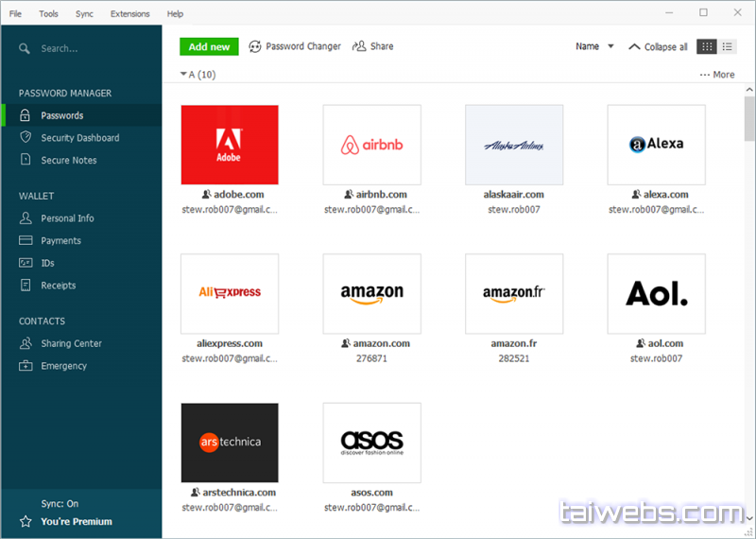
Task: Open the airbnb.com password tile
Action: [371, 145]
